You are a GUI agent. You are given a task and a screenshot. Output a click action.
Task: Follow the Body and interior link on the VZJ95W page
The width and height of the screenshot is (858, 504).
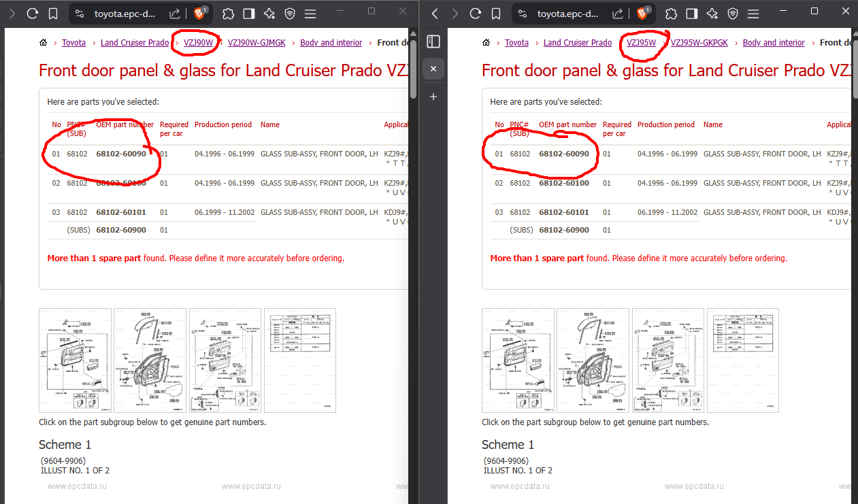coord(774,42)
